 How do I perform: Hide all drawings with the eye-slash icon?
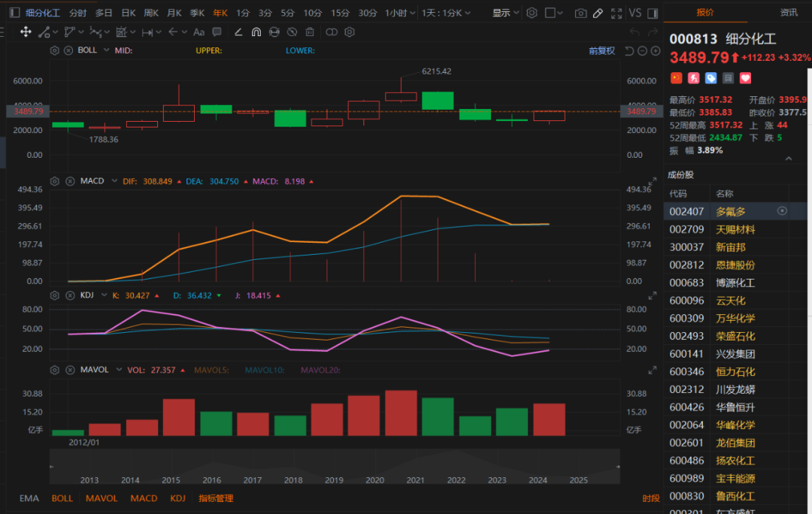(292, 32)
